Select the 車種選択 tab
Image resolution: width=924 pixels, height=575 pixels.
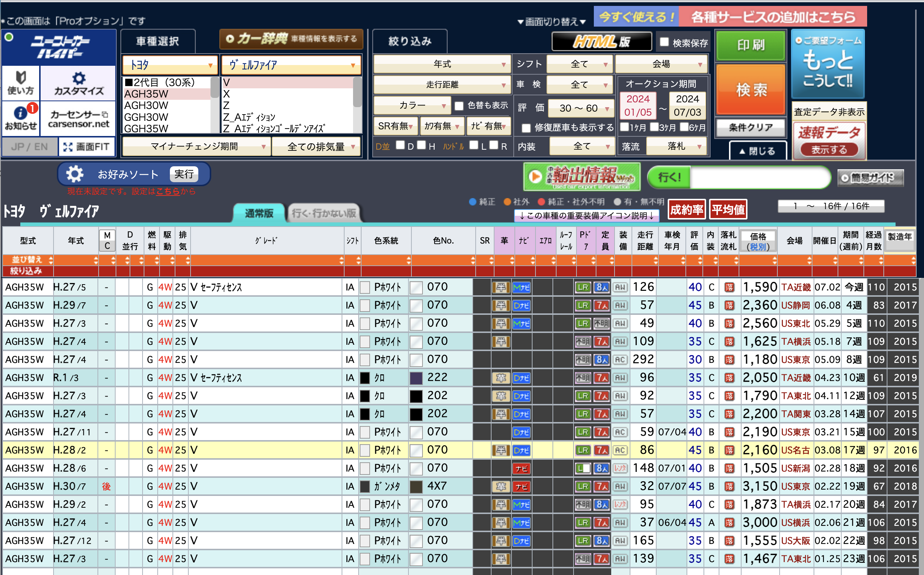point(158,41)
